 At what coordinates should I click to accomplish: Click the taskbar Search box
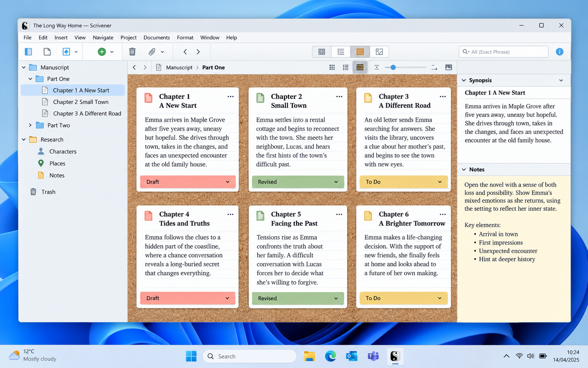tap(250, 356)
